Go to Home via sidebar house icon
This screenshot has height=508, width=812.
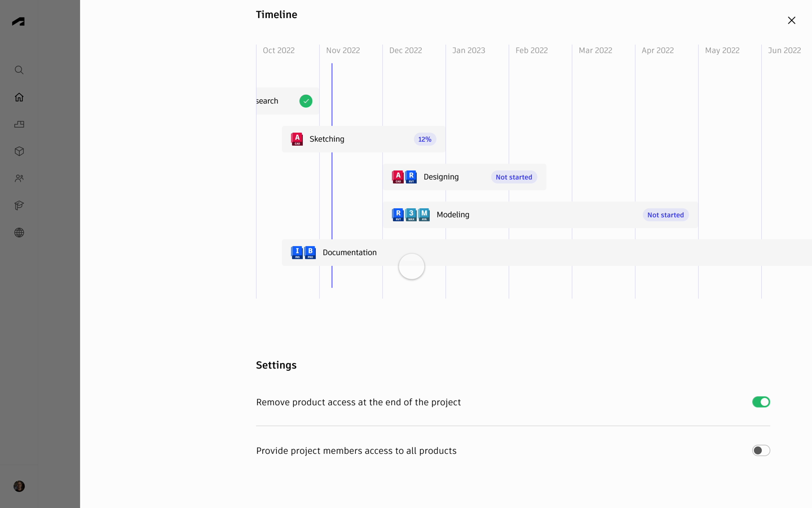pyautogui.click(x=19, y=97)
